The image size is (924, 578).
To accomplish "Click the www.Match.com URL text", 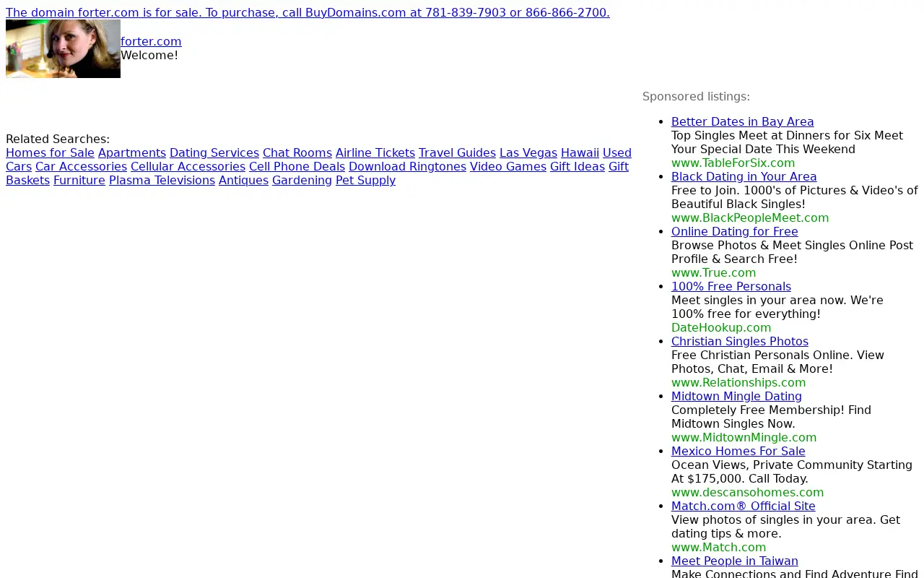I will tap(719, 547).
